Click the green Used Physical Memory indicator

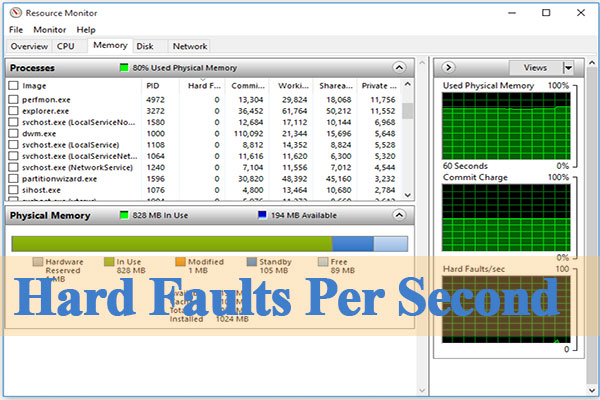click(124, 68)
